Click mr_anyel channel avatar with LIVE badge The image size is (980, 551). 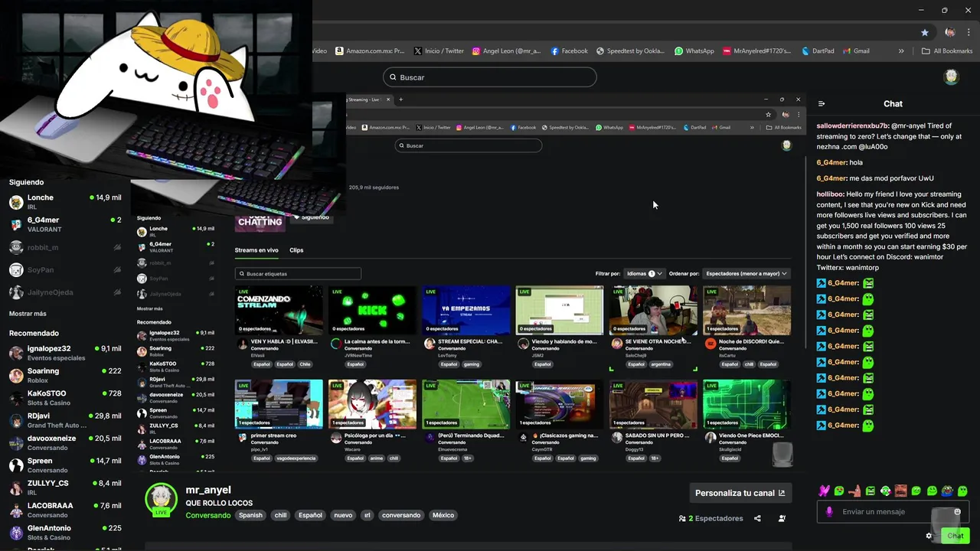[161, 500]
